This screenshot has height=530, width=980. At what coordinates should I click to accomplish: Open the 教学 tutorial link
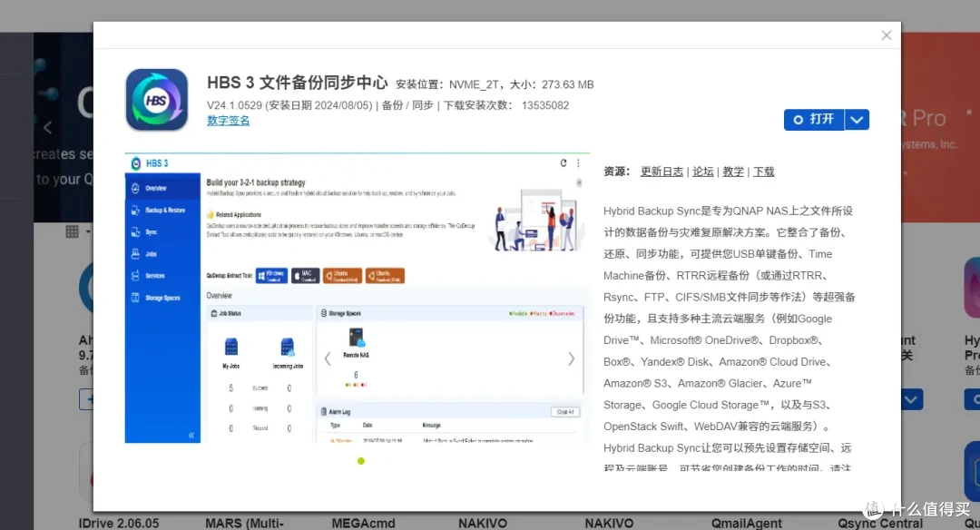[733, 172]
